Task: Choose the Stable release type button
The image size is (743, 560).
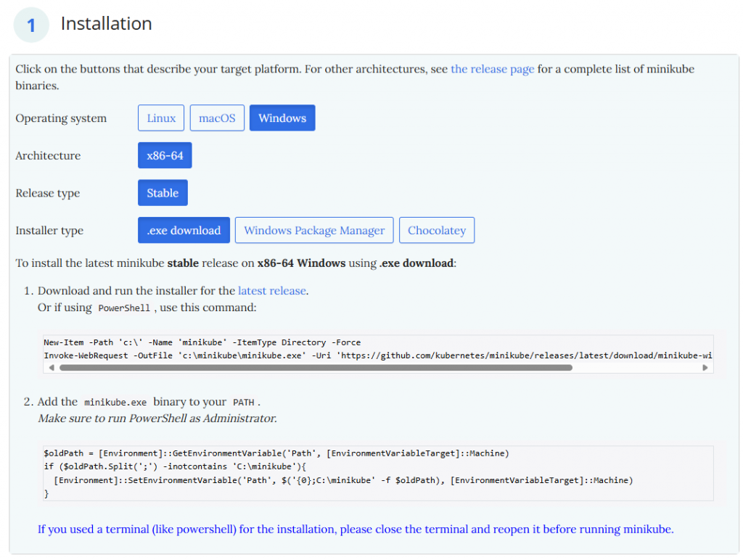Action: 163,193
